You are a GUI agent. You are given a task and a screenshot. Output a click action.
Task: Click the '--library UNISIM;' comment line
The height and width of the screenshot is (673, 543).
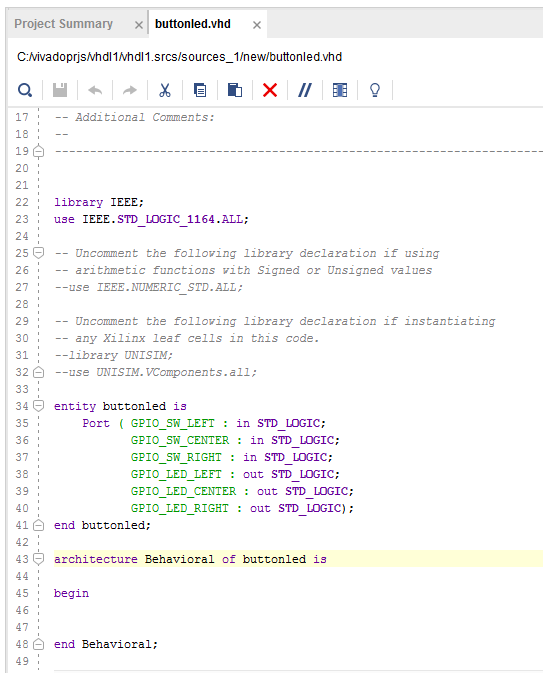[x=113, y=355]
